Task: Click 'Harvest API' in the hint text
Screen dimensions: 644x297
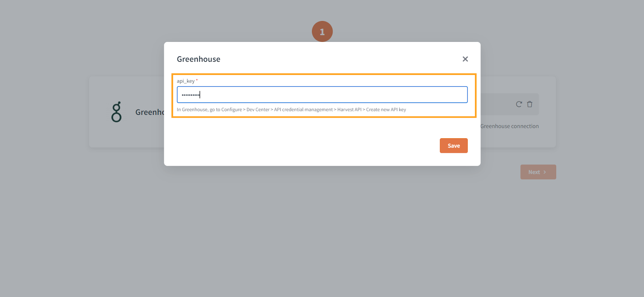Action: [x=349, y=110]
